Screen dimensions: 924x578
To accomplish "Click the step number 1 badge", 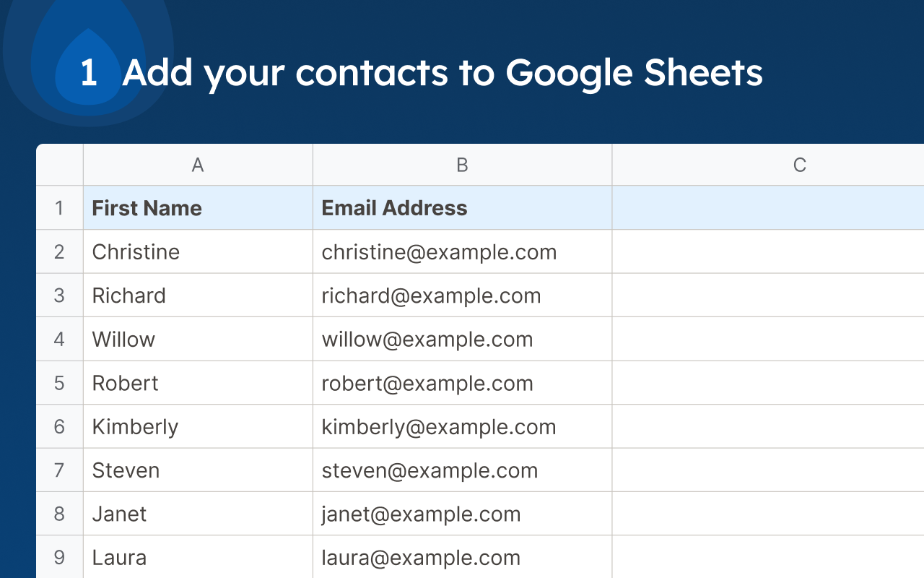I will pos(88,74).
